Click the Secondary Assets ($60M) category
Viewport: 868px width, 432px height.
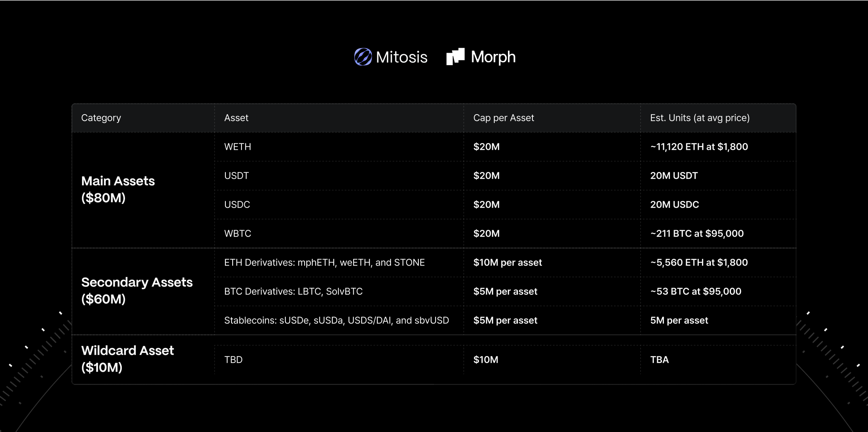coord(137,291)
